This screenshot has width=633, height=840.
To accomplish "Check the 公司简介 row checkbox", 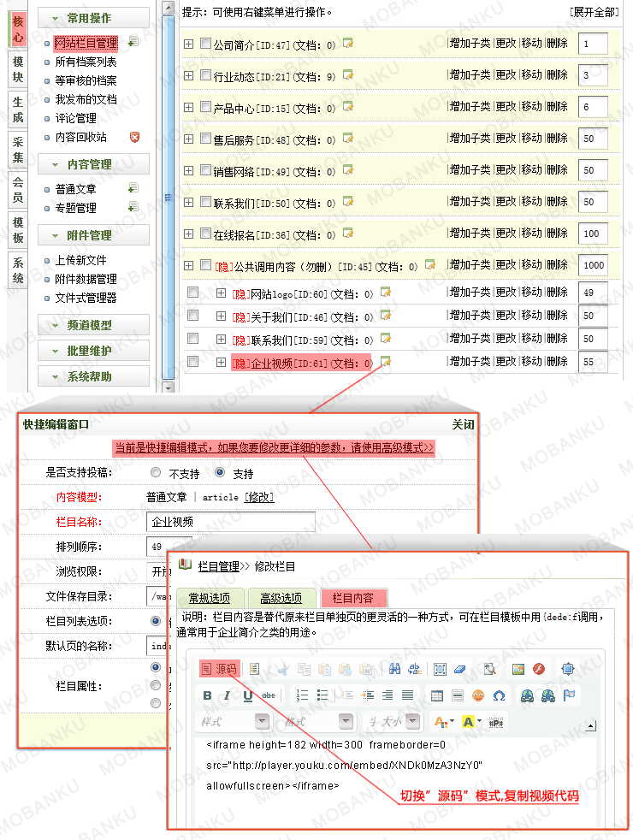I will click(x=205, y=44).
